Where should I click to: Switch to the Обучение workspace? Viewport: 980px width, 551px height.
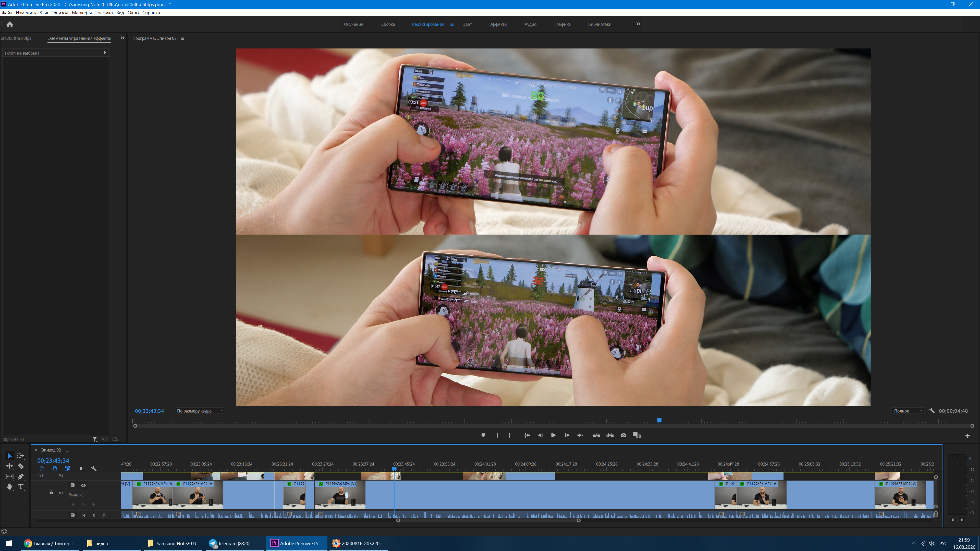coord(353,24)
